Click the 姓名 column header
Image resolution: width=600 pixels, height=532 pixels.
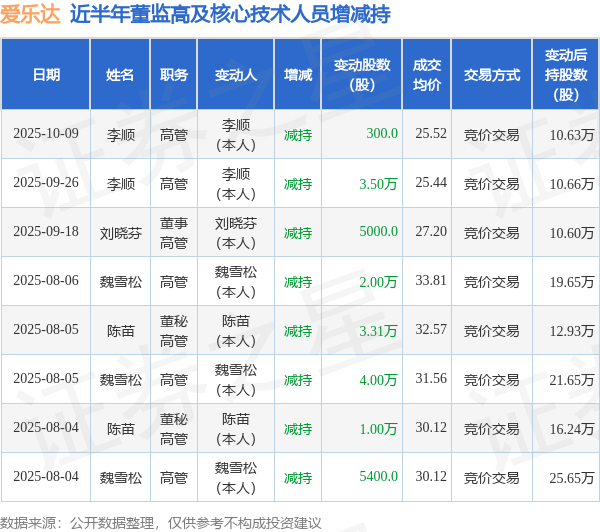120,75
